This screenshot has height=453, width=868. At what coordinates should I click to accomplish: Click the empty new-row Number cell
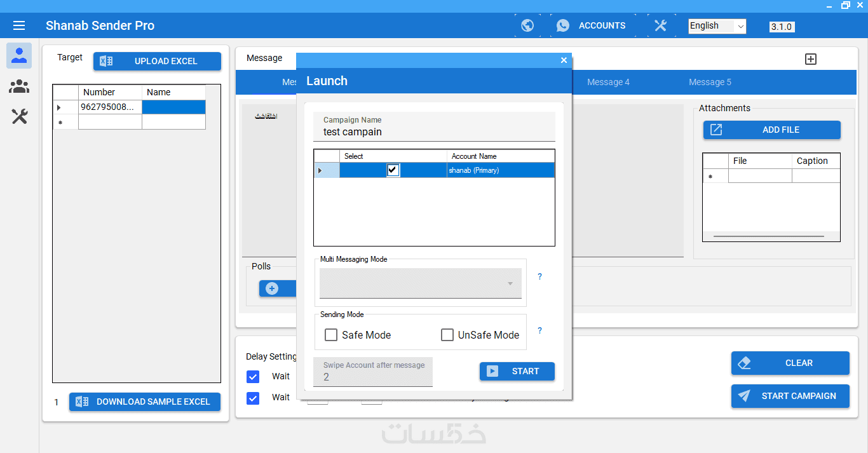[x=110, y=122]
